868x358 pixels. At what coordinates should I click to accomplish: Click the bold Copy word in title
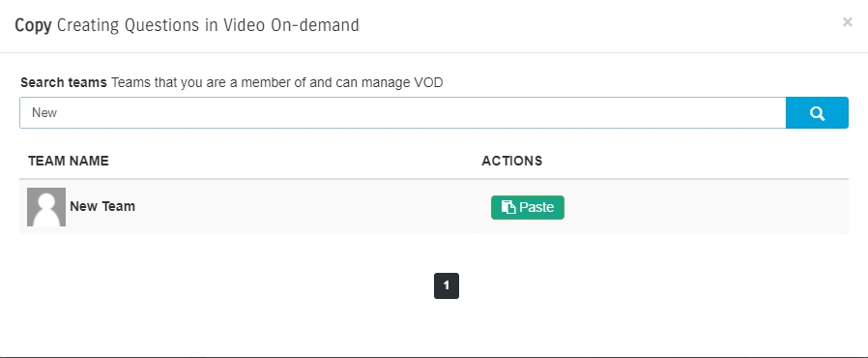(33, 25)
